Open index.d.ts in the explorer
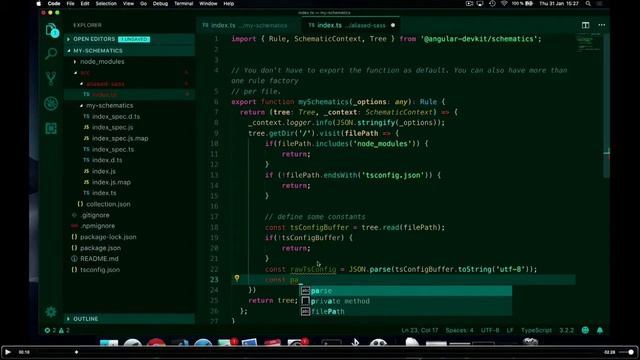 (x=107, y=160)
